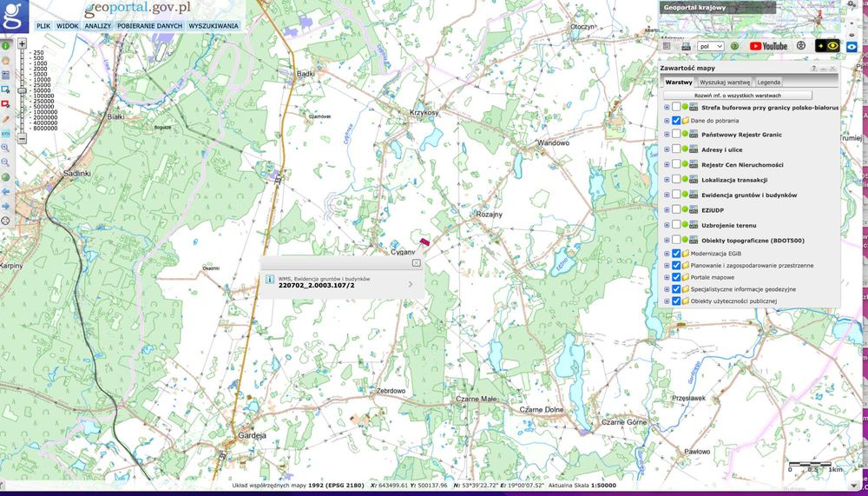The image size is (868, 496).
Task: Expand Uzbrojenie terenu tree node
Action: 667,225
